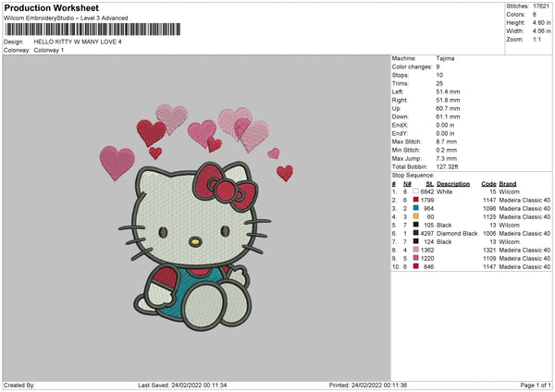Click the 'St.' column header
Screen dimensions: 555x392
click(x=430, y=184)
